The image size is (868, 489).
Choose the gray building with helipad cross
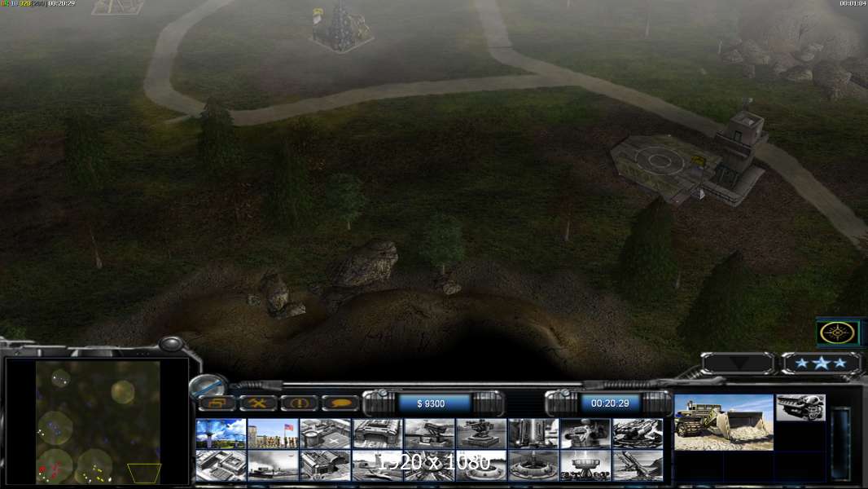tap(325, 434)
